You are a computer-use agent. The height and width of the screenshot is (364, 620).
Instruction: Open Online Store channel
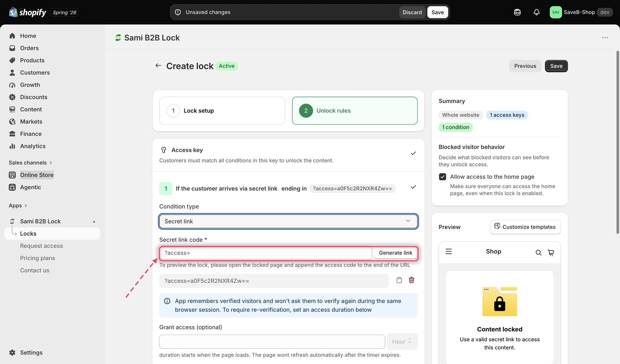pyautogui.click(x=37, y=175)
